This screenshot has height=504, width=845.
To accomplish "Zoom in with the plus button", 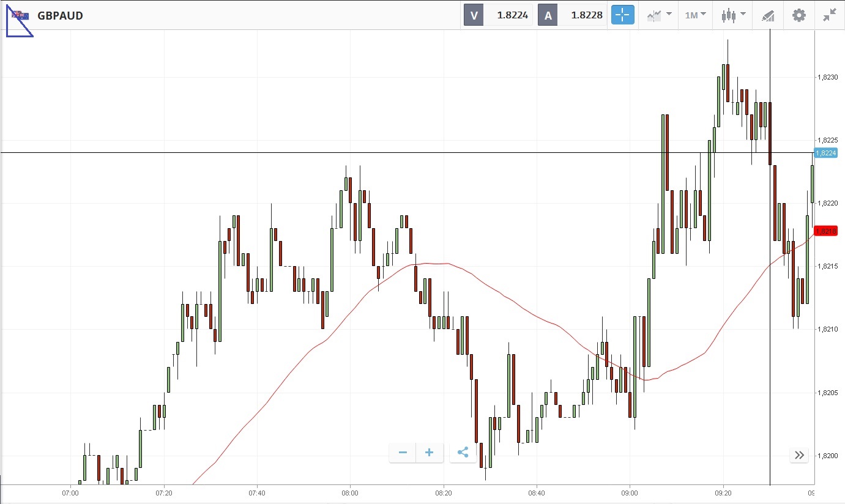I will [430, 453].
